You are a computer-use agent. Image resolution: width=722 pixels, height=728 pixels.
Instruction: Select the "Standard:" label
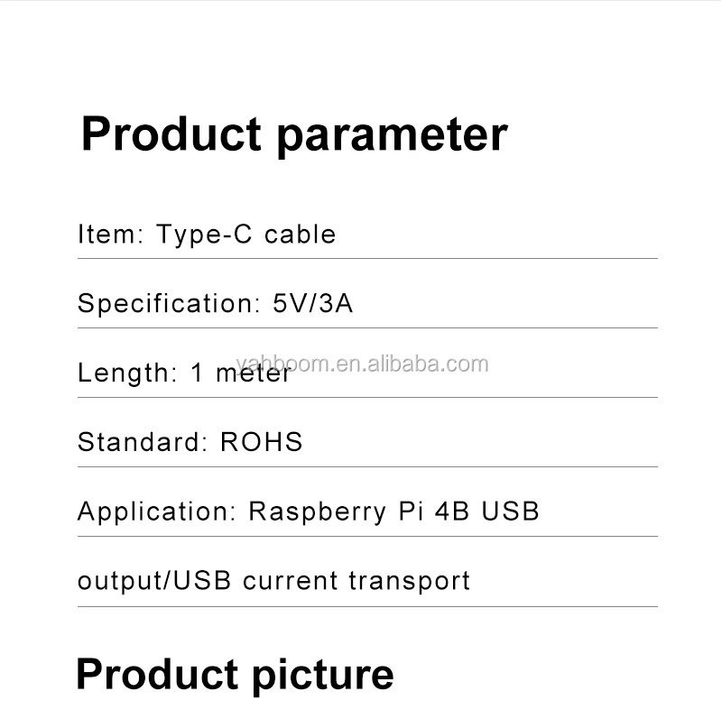(x=143, y=442)
